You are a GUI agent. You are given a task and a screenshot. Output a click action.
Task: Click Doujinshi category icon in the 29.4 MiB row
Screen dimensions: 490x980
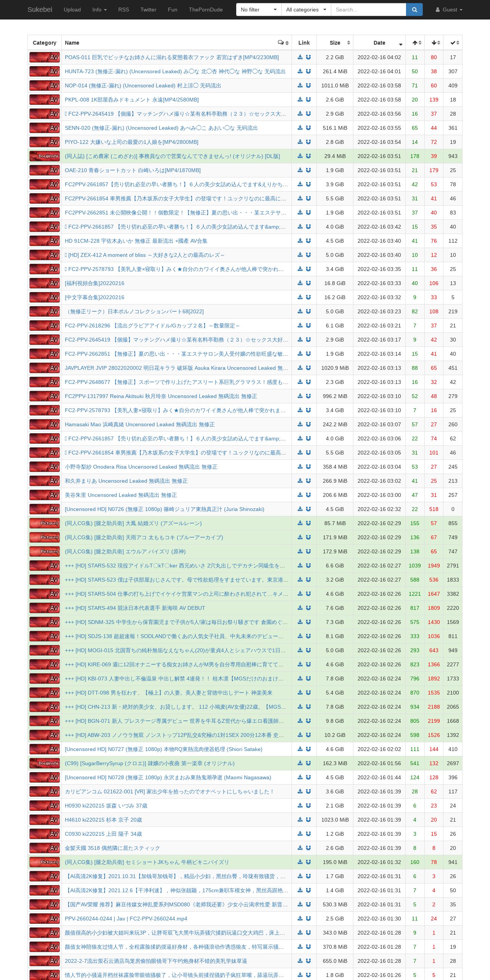click(45, 156)
